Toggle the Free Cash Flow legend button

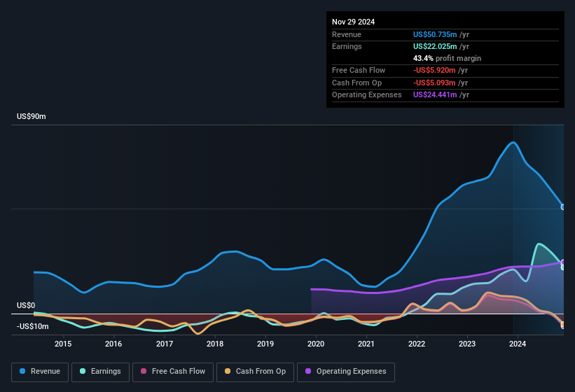173,372
